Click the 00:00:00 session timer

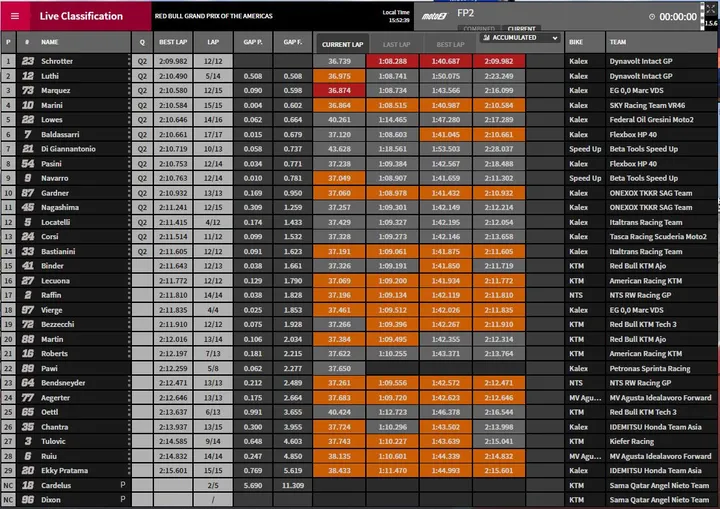(x=678, y=17)
